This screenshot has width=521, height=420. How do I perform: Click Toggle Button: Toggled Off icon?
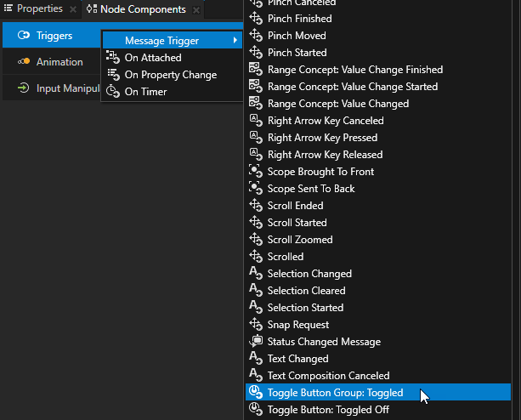(x=256, y=409)
